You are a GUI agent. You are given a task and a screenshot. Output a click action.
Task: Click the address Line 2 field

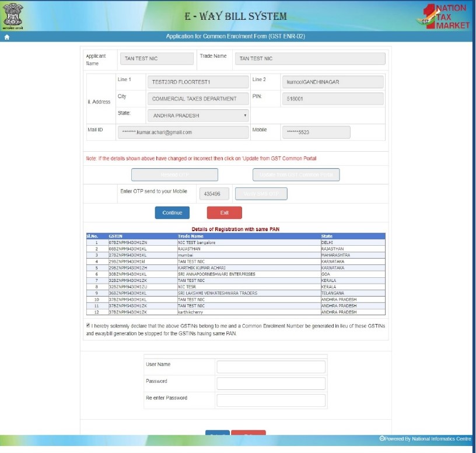[332, 82]
